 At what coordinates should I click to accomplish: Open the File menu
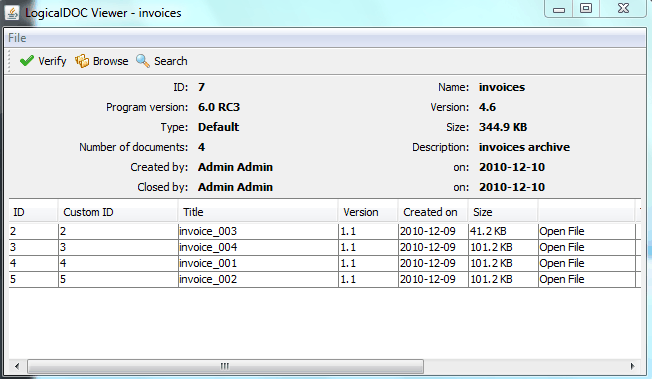(17, 38)
